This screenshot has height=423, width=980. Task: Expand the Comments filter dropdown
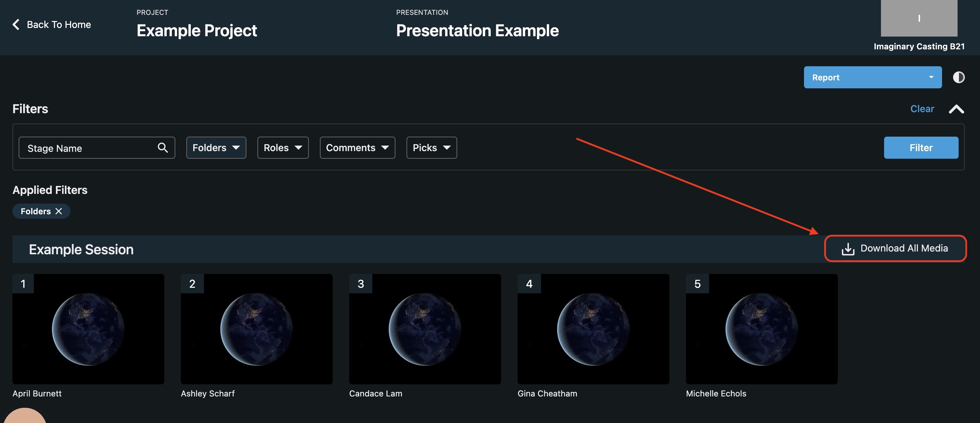click(357, 148)
